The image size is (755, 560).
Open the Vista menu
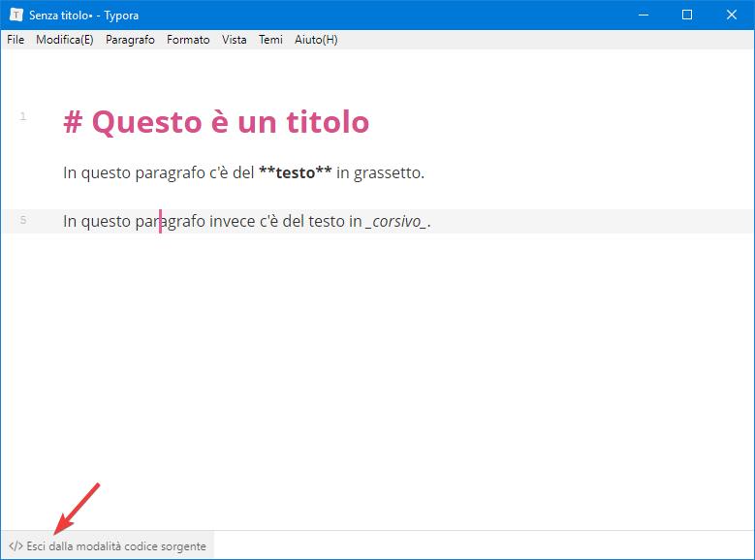pos(234,40)
